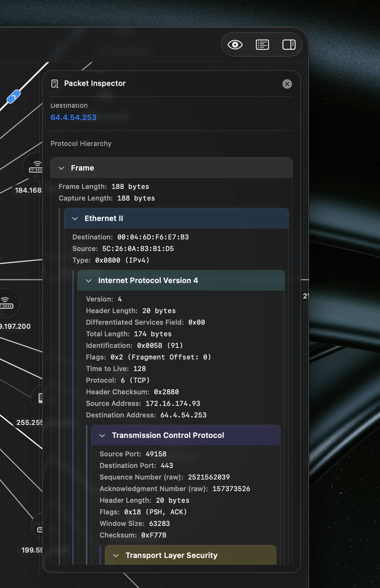Select 'Destination Port: 443' row

click(x=136, y=466)
